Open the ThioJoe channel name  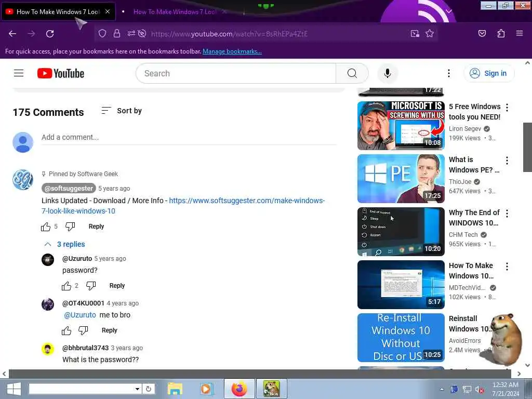pos(460,181)
